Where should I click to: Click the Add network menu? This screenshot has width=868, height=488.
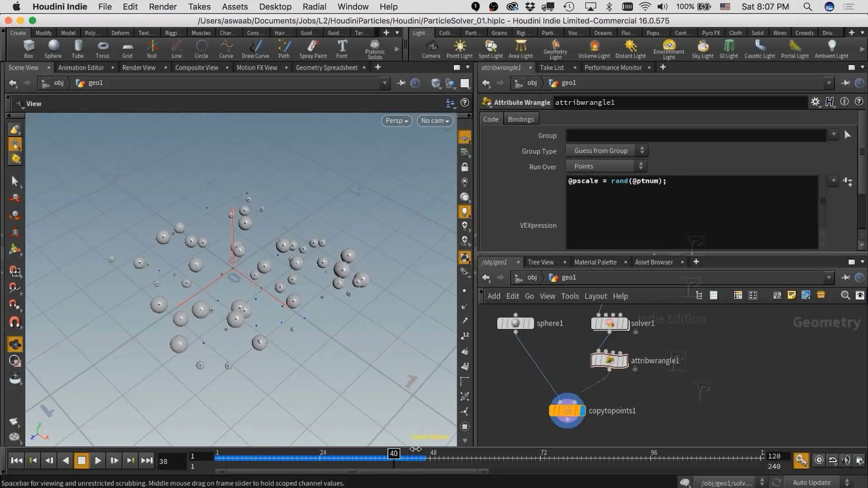click(x=494, y=296)
